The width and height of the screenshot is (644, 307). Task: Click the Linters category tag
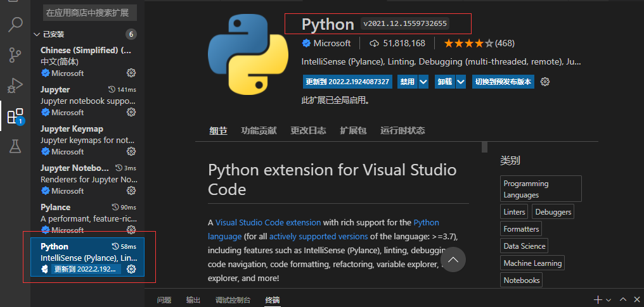pos(514,212)
